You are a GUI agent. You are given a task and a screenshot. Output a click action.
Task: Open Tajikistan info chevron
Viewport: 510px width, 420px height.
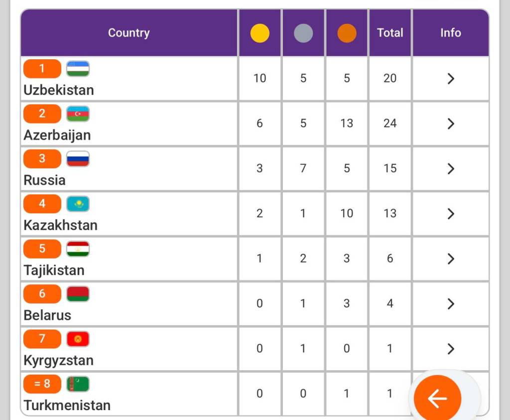(x=451, y=259)
